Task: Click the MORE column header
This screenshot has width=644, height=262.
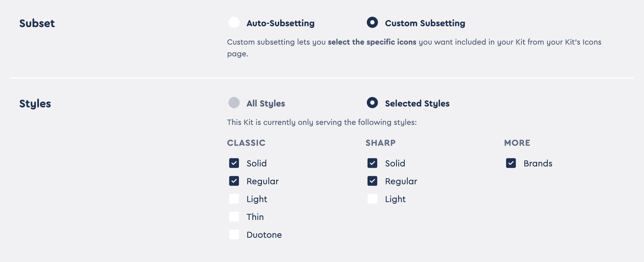Action: pyautogui.click(x=517, y=143)
